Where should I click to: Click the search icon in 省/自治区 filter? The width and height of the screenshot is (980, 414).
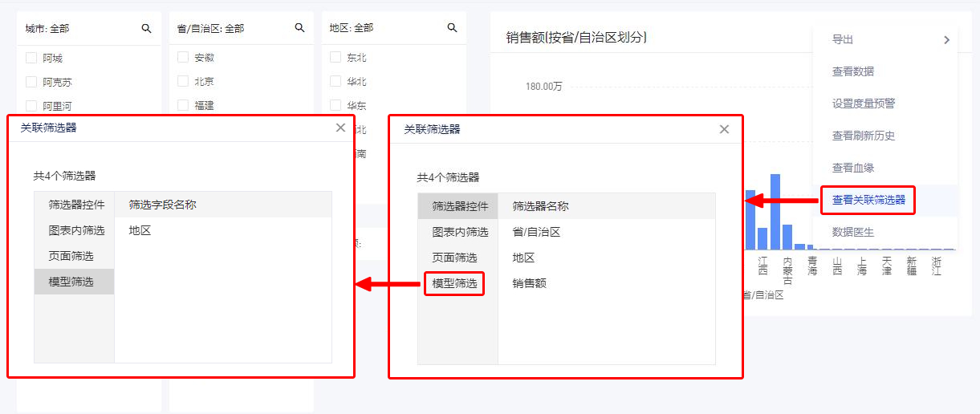[299, 28]
